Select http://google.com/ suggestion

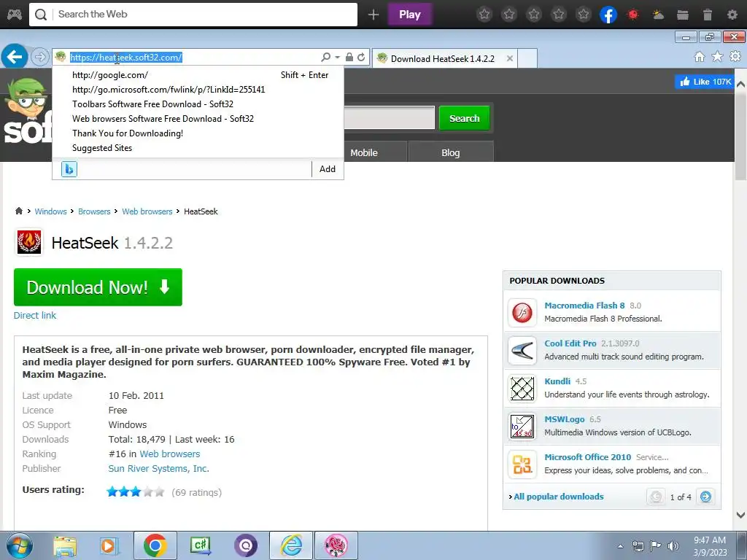click(198, 75)
